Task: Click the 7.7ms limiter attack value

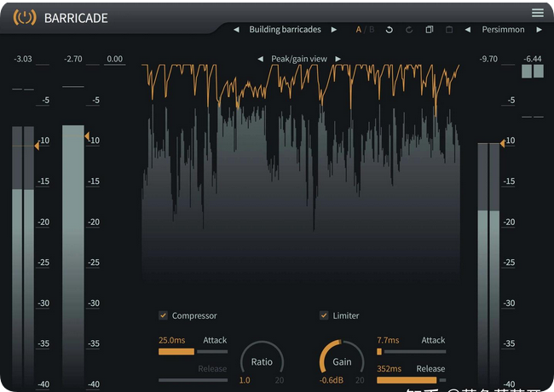Action: 388,340
